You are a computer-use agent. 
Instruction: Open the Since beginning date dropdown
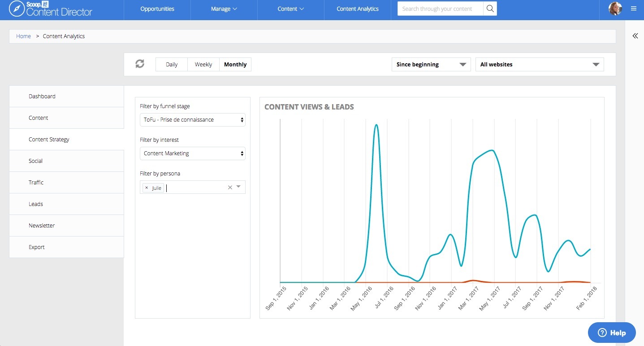(x=431, y=65)
